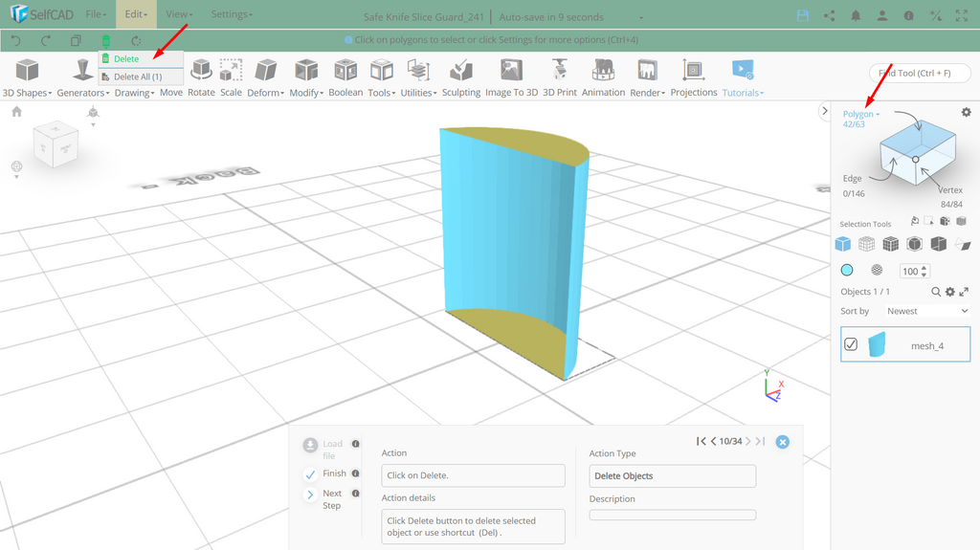Switch to Polygon selection mode

(x=860, y=115)
